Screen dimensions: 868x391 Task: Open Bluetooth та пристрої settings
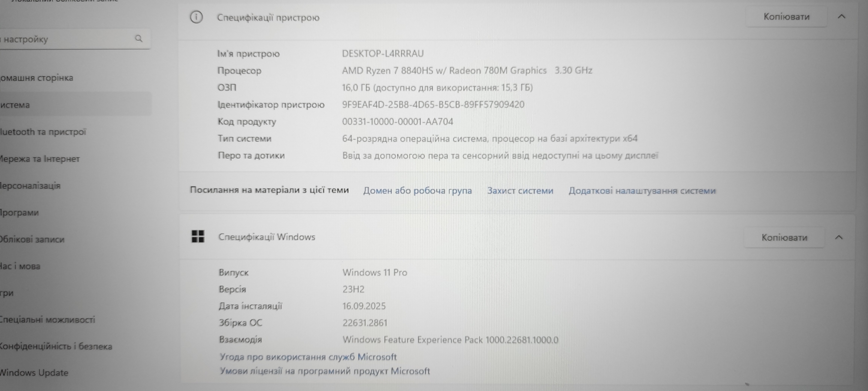(x=43, y=132)
